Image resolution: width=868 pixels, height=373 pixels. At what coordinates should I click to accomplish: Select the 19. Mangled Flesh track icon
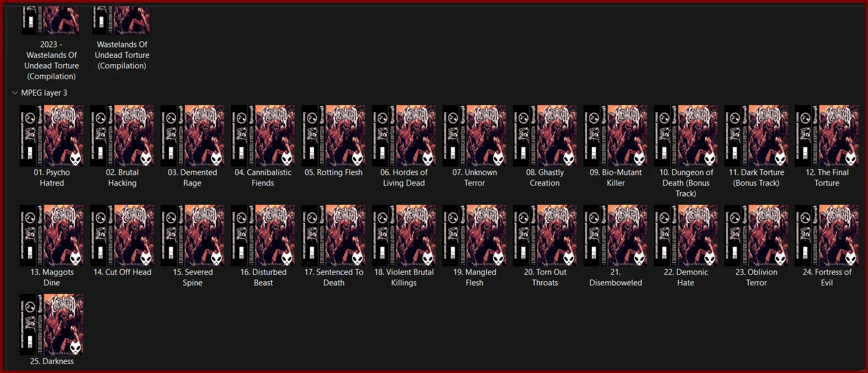pos(474,236)
